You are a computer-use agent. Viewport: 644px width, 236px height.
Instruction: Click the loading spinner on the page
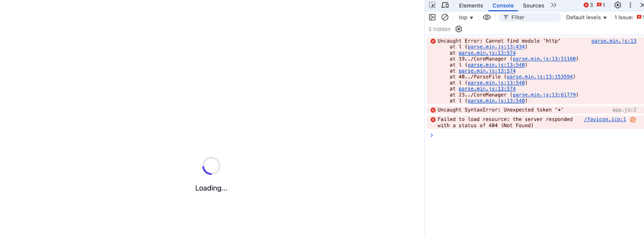click(211, 166)
